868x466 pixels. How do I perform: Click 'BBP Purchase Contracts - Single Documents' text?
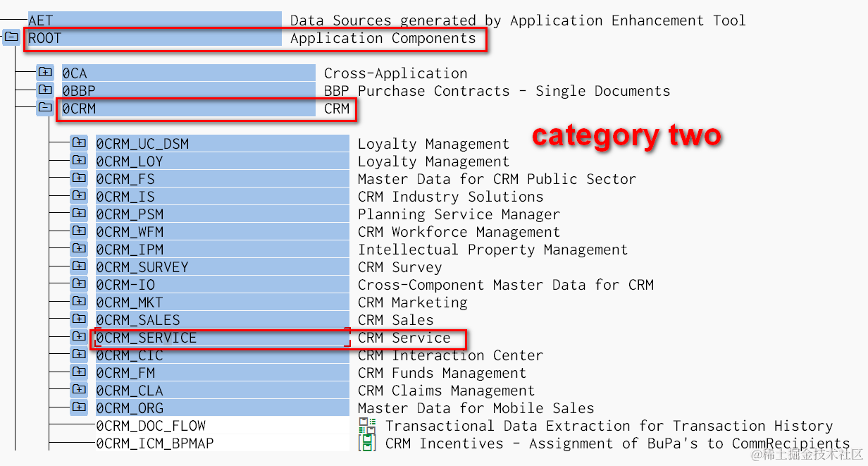(x=497, y=91)
